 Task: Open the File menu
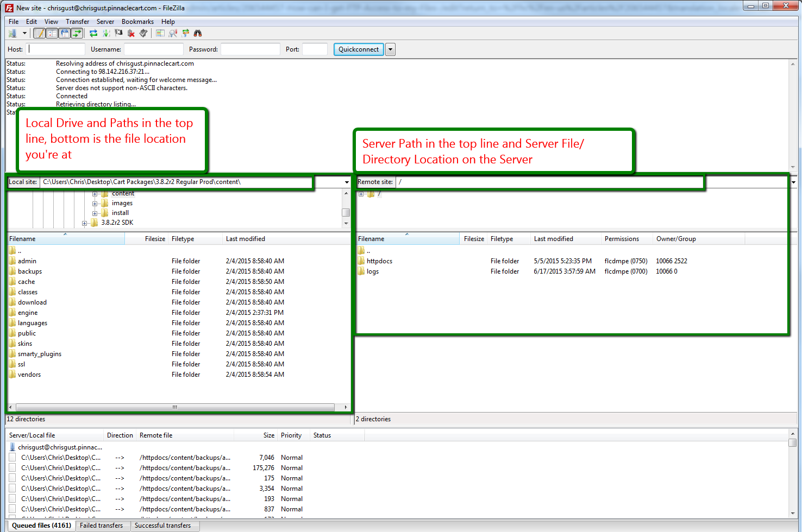coord(14,22)
